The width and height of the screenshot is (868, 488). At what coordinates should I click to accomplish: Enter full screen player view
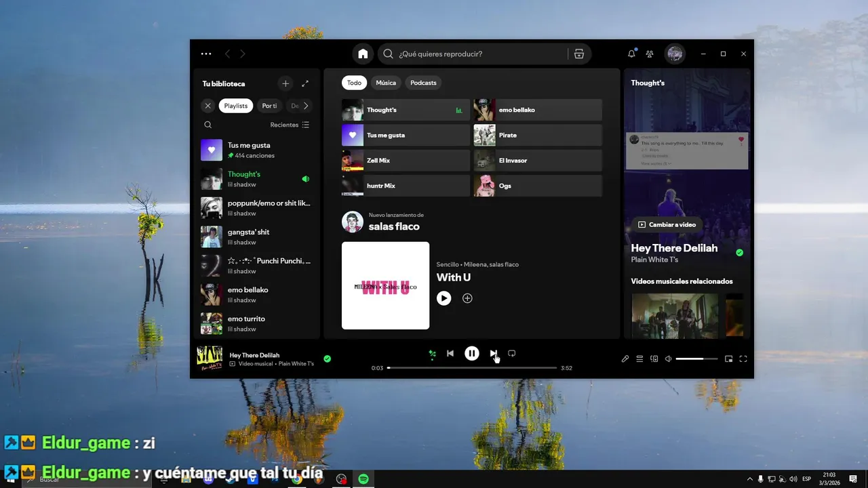click(x=743, y=359)
